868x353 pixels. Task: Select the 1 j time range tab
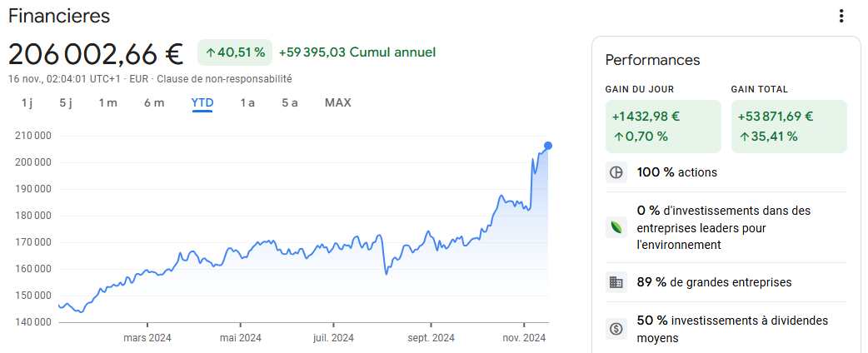[27, 103]
